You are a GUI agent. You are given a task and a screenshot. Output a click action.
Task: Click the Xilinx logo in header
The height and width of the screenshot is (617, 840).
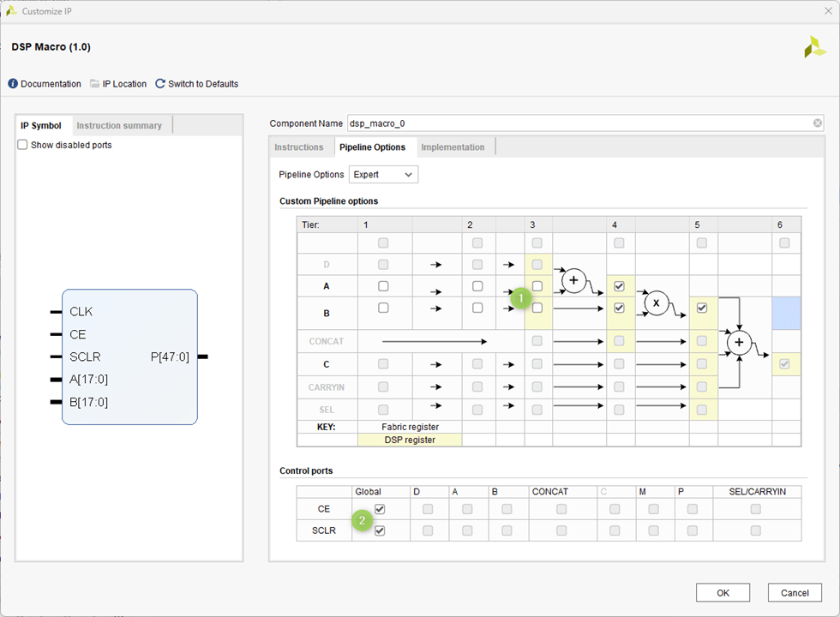pyautogui.click(x=814, y=48)
